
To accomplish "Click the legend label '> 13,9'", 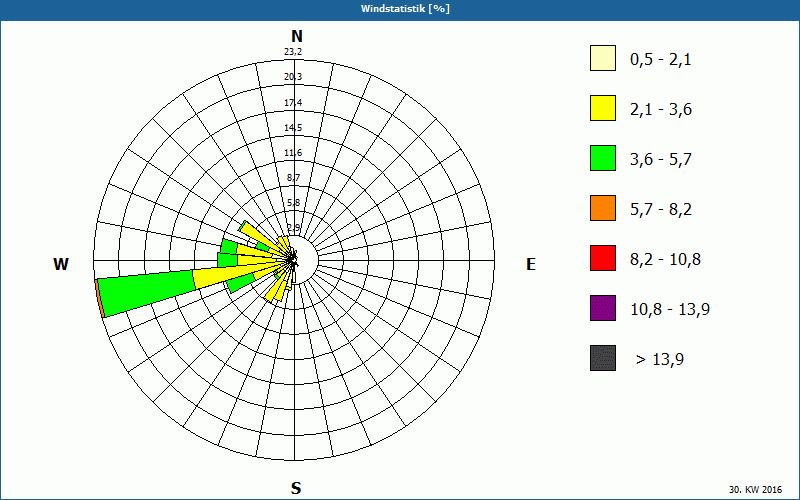I will click(x=660, y=360).
